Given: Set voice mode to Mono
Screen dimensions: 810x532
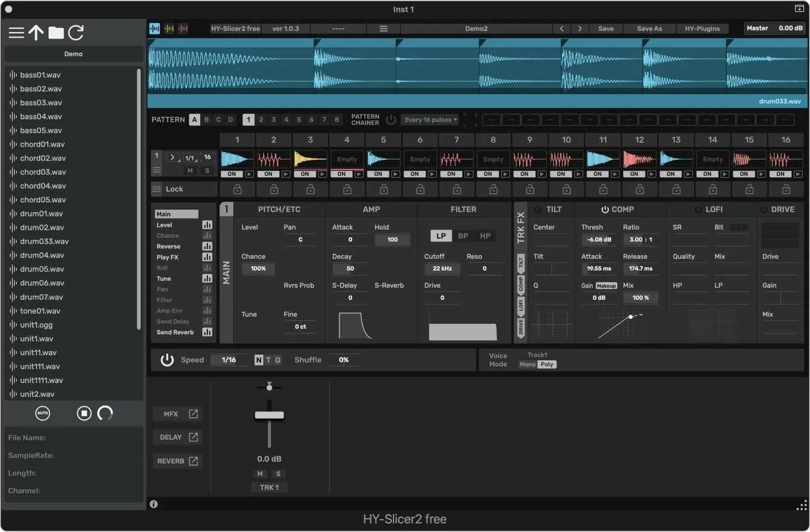Looking at the screenshot, I should point(527,364).
